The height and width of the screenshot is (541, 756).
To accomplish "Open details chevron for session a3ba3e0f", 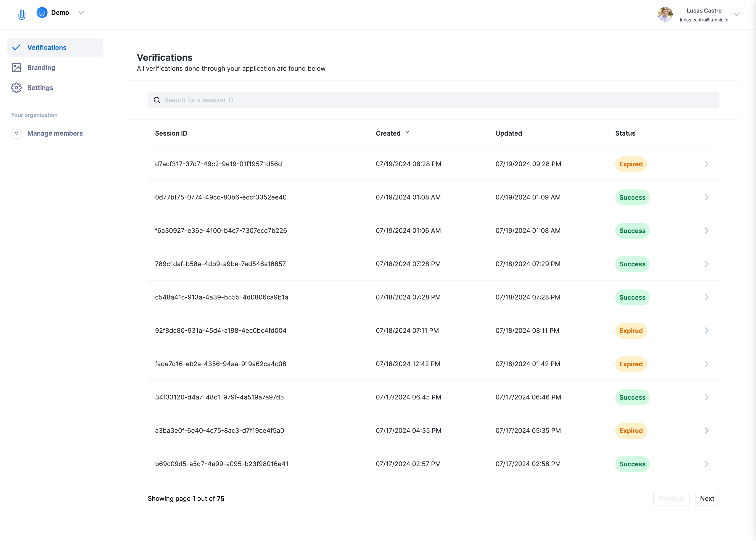I will [706, 430].
